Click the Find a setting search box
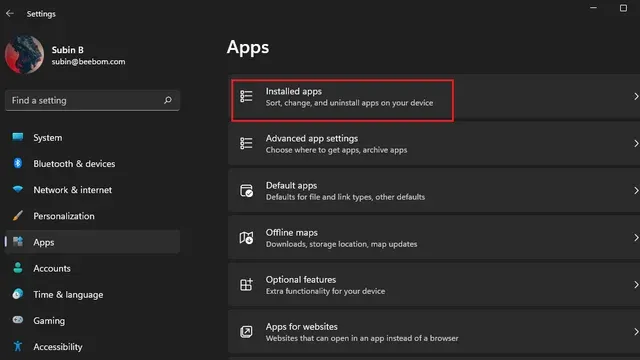Screen dimensions: 640x360 pos(92,100)
